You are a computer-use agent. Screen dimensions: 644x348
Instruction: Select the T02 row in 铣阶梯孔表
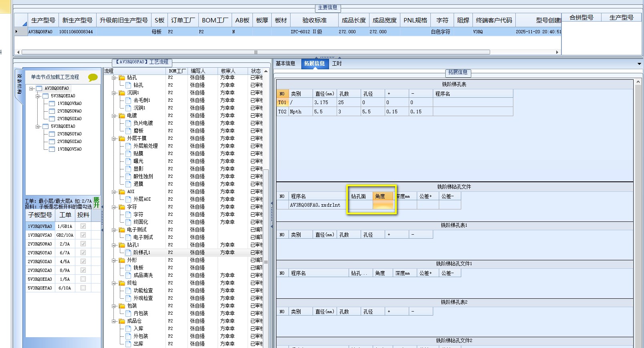click(x=395, y=112)
